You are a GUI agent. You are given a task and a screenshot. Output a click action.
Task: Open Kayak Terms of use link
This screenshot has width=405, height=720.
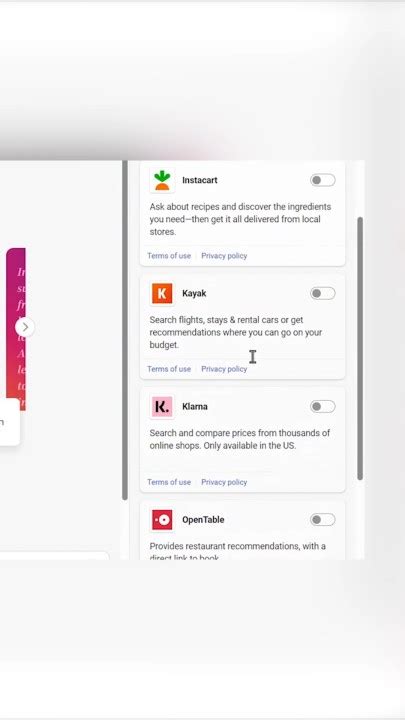pos(169,369)
